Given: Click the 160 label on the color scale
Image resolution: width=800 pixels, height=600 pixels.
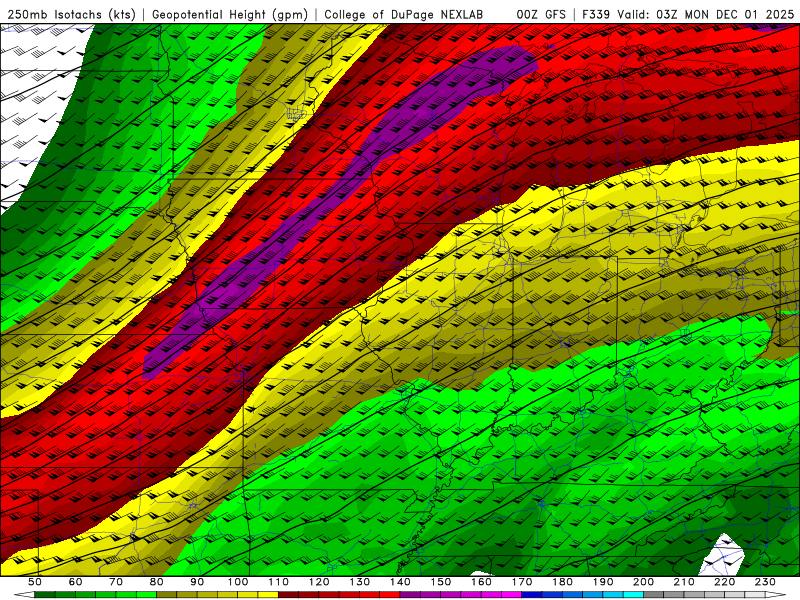Looking at the screenshot, I should 481,582.
